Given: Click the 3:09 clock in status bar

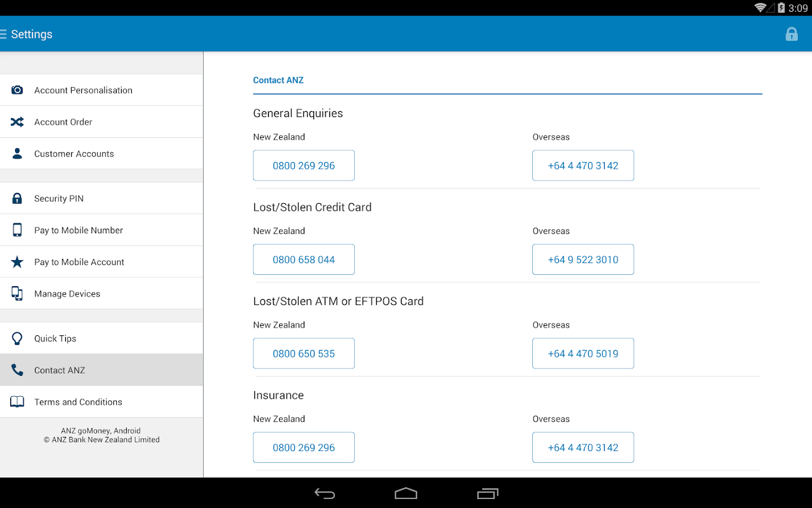Looking at the screenshot, I should 798,8.
